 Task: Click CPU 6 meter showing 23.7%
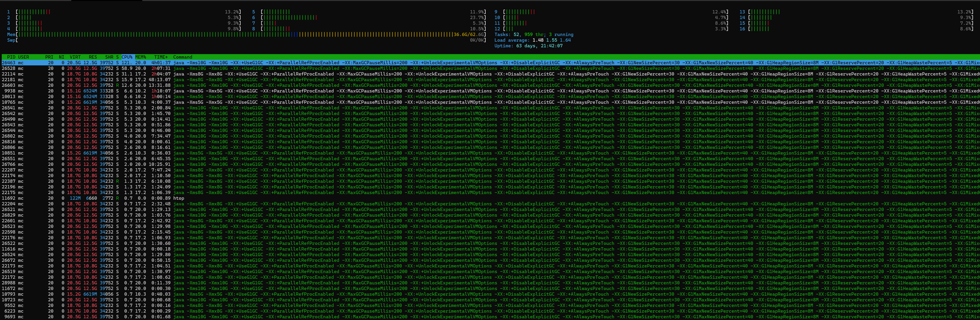click(x=369, y=18)
